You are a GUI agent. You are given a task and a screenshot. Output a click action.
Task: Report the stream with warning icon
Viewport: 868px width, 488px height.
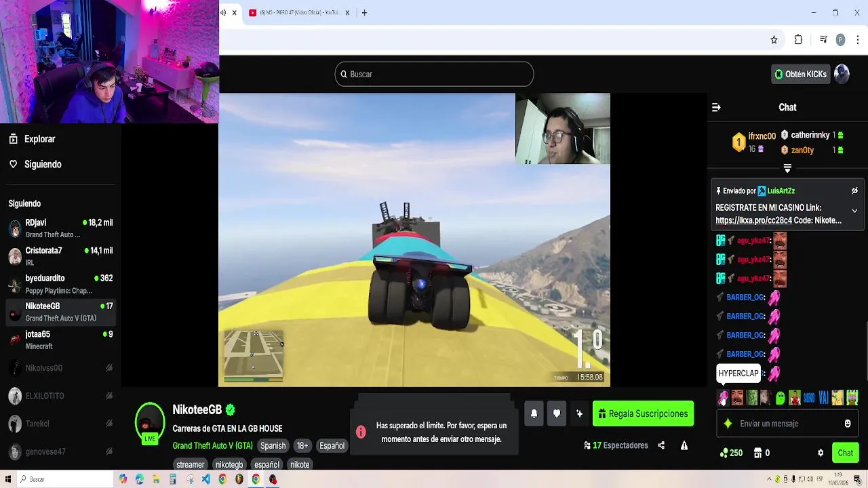pos(684,445)
